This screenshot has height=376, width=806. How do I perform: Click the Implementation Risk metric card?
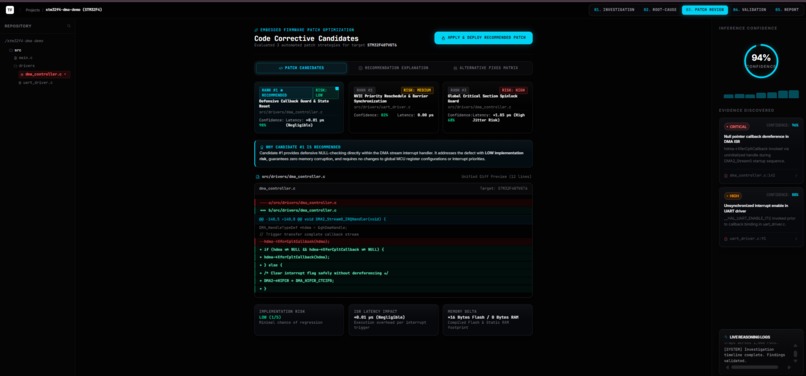coord(299,320)
